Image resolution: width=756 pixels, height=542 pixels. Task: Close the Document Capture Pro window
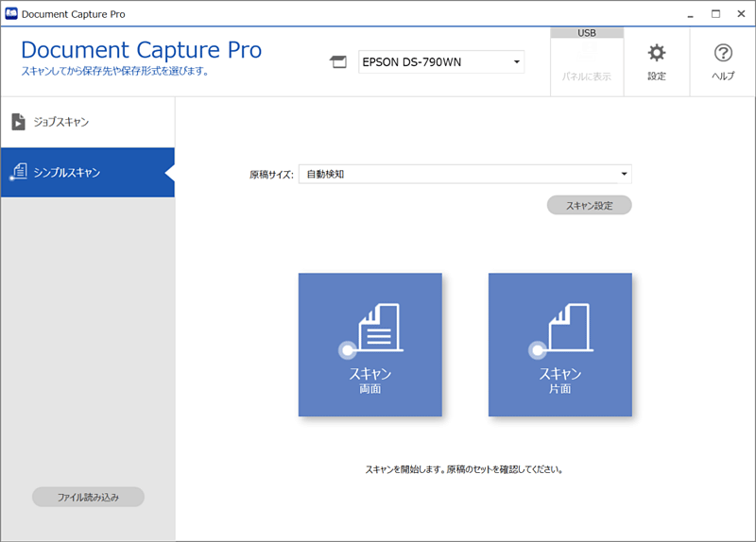coord(742,14)
